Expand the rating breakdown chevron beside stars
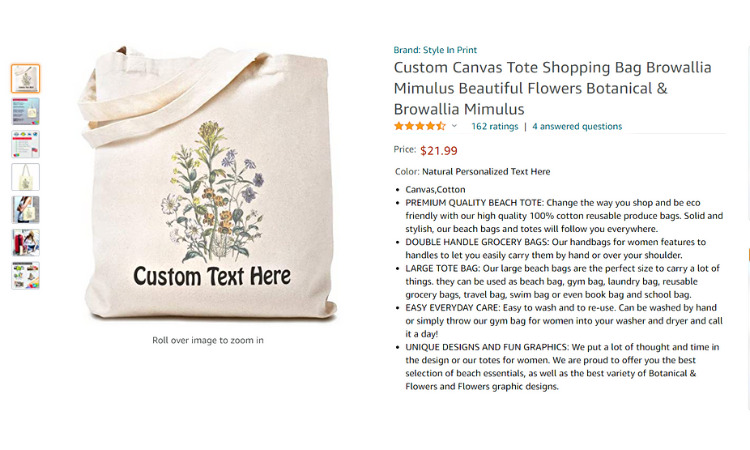Screen dimensions: 750x450 454,126
